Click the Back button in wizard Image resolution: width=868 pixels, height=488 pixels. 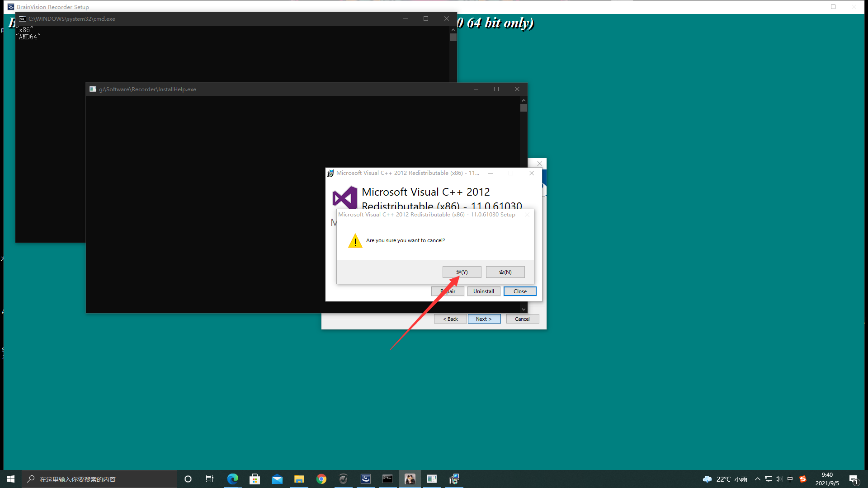450,319
